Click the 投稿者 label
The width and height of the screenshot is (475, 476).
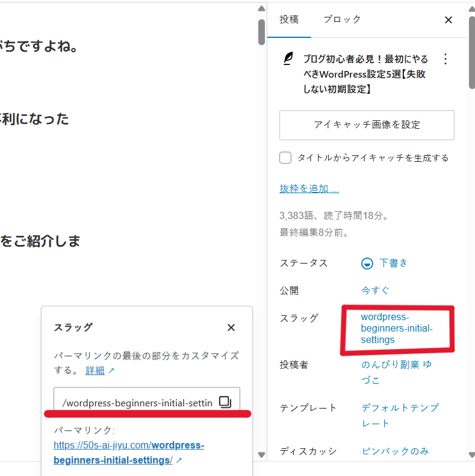pyautogui.click(x=294, y=365)
